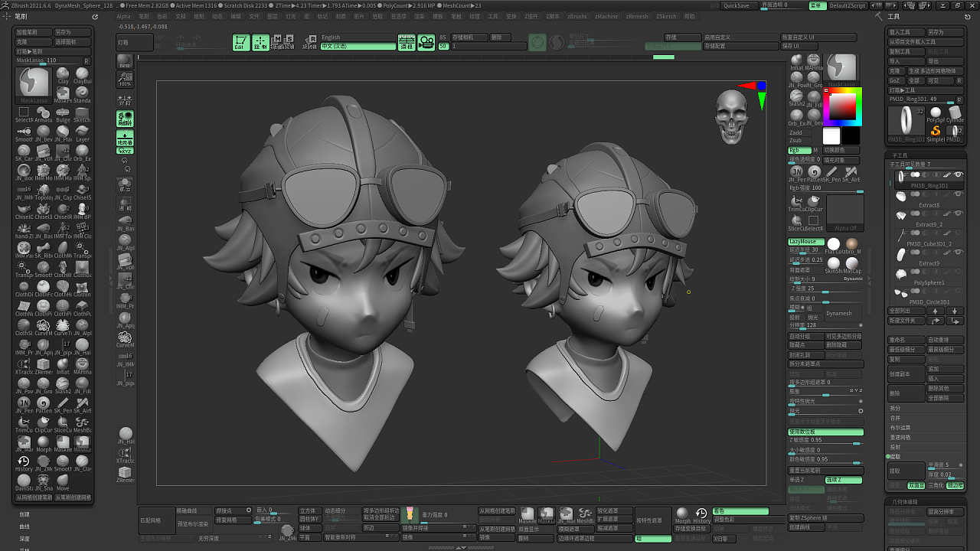Select the TrimCurve brush on right shelf
This screenshot has width=980, height=551.
[x=797, y=203]
